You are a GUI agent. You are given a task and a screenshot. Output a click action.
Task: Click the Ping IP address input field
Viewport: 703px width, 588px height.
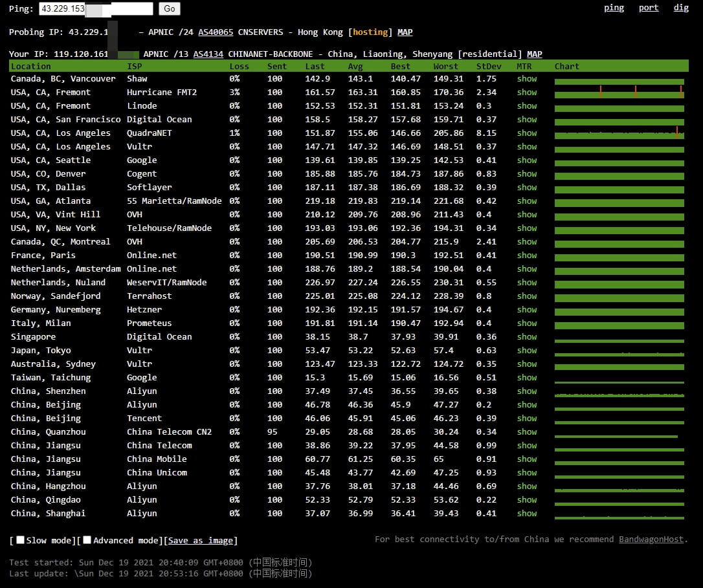tap(96, 8)
